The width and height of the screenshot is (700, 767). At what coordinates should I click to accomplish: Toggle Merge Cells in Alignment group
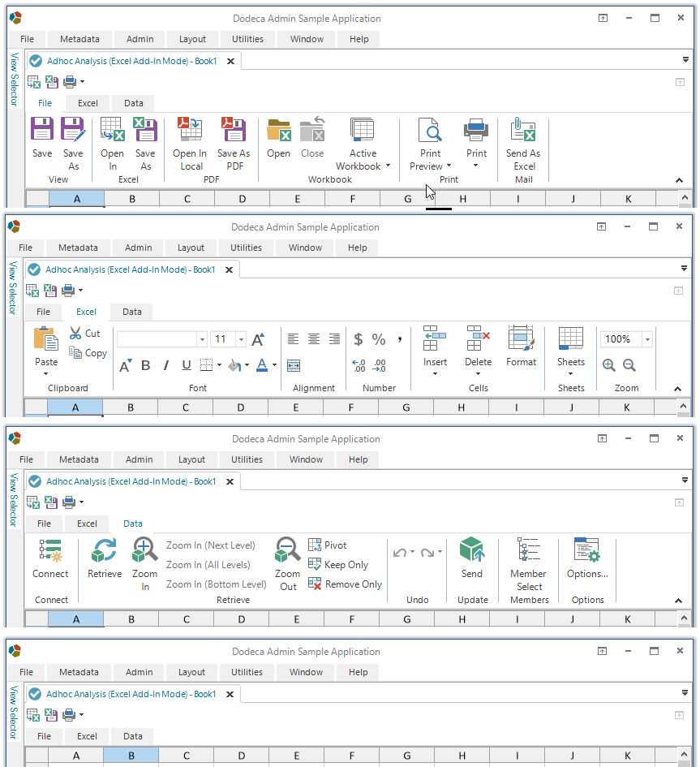[x=294, y=366]
